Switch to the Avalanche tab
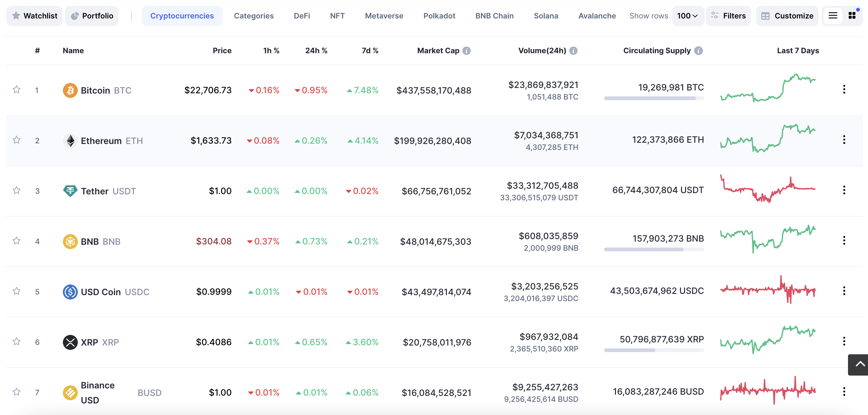The width and height of the screenshot is (868, 415). point(597,16)
